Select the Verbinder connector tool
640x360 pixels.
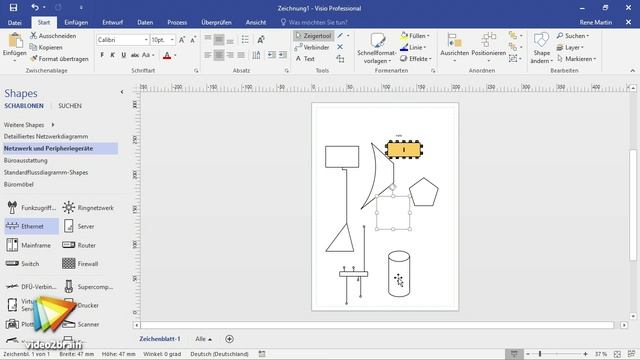tap(312, 47)
